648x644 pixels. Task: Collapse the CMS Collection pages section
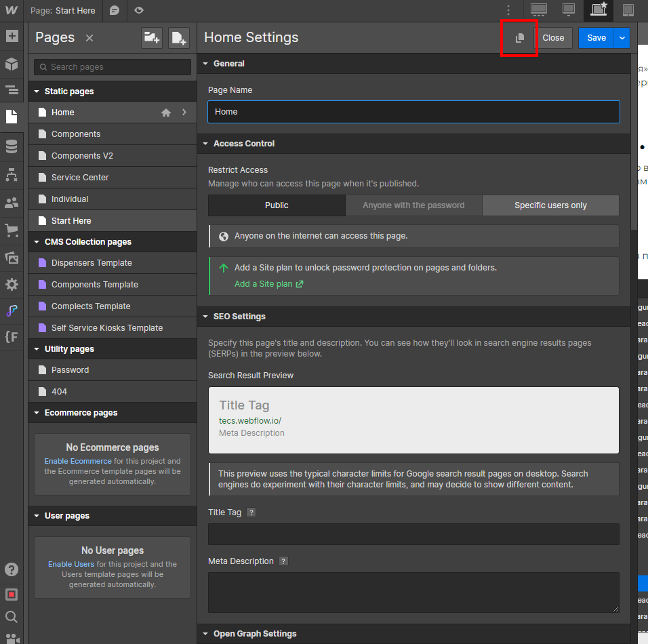pos(37,242)
